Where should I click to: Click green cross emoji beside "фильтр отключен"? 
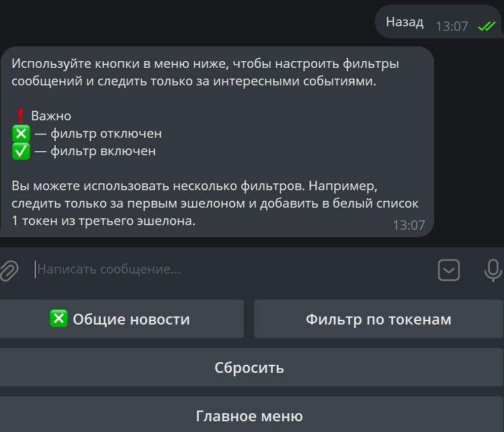coord(21,134)
